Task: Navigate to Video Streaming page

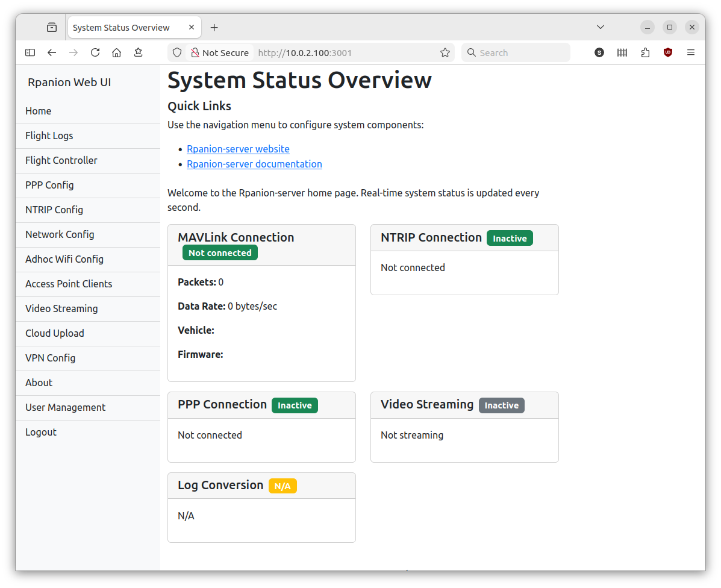Action: [61, 308]
